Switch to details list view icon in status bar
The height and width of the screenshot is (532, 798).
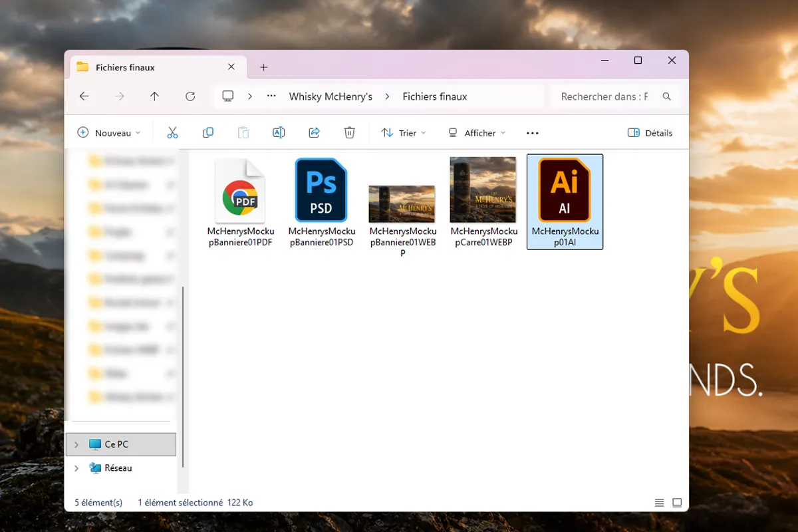click(659, 503)
